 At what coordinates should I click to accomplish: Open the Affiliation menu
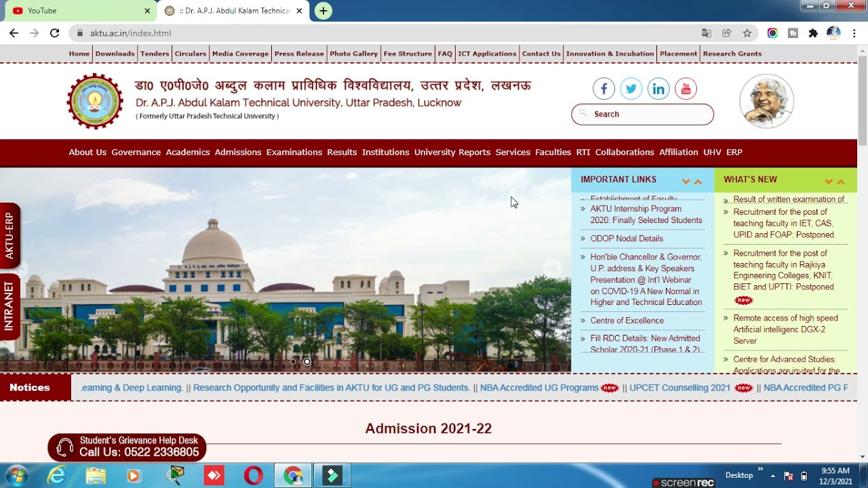(679, 152)
